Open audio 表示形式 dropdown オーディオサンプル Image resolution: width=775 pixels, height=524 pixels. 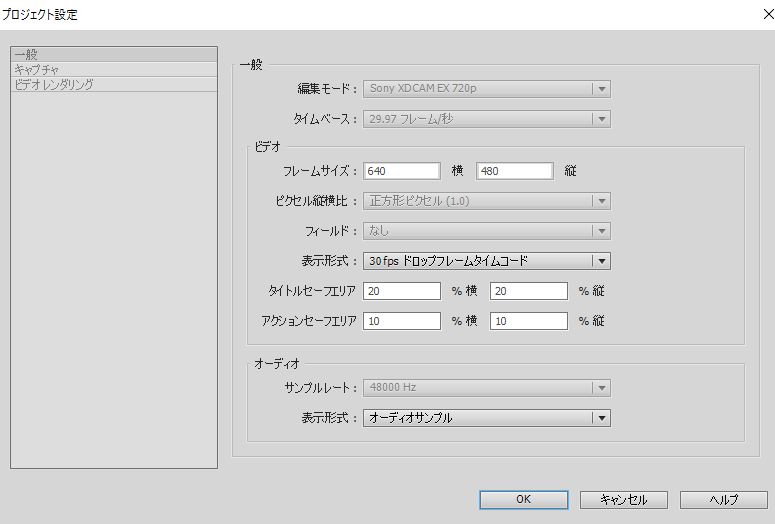tap(487, 418)
